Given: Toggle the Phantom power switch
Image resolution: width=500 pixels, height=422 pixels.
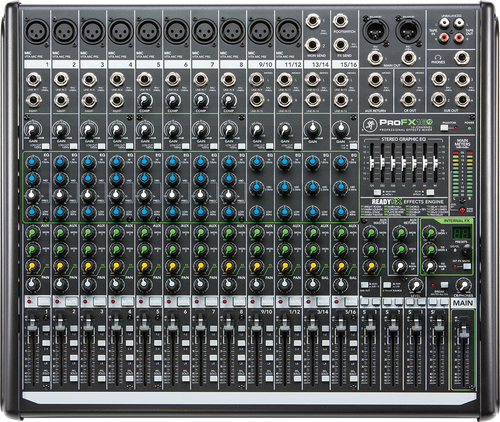Looking at the screenshot, I should pos(444,128).
